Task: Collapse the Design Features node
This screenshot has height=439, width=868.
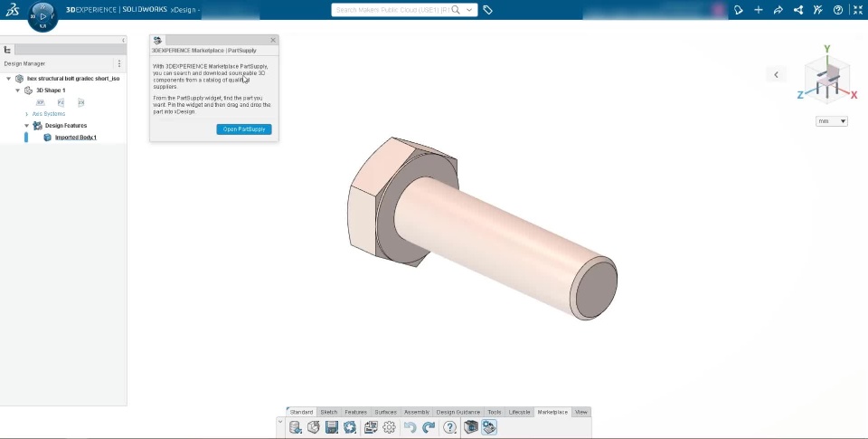Action: [26, 126]
